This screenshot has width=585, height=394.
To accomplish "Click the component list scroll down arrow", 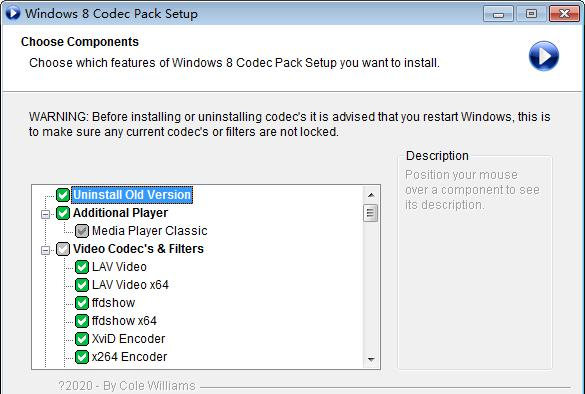I will (x=371, y=359).
